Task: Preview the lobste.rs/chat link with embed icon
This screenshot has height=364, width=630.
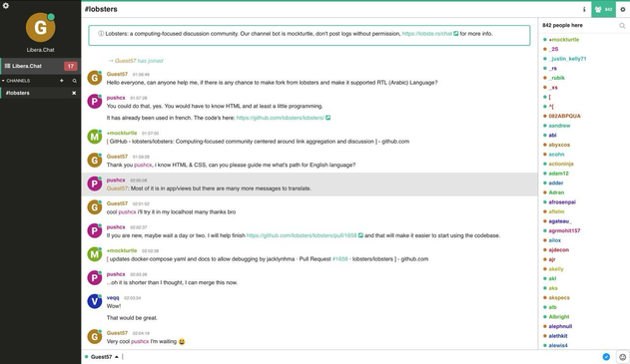Action: pyautogui.click(x=456, y=34)
